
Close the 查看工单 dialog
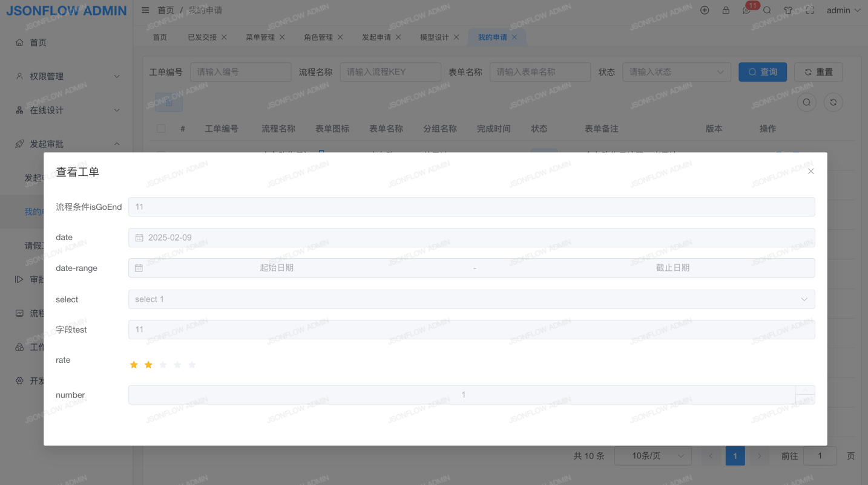pyautogui.click(x=810, y=172)
